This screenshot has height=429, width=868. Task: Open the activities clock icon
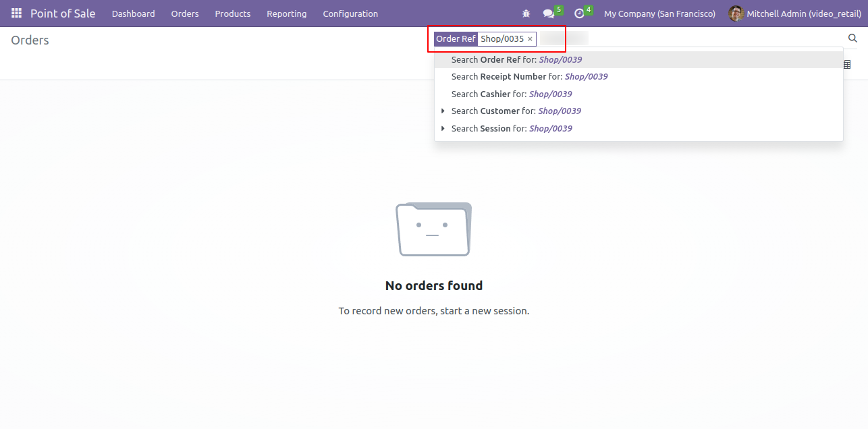pos(579,13)
